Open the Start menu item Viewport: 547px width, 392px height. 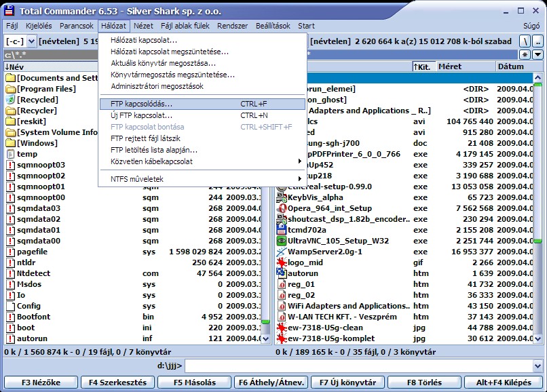pyautogui.click(x=306, y=26)
